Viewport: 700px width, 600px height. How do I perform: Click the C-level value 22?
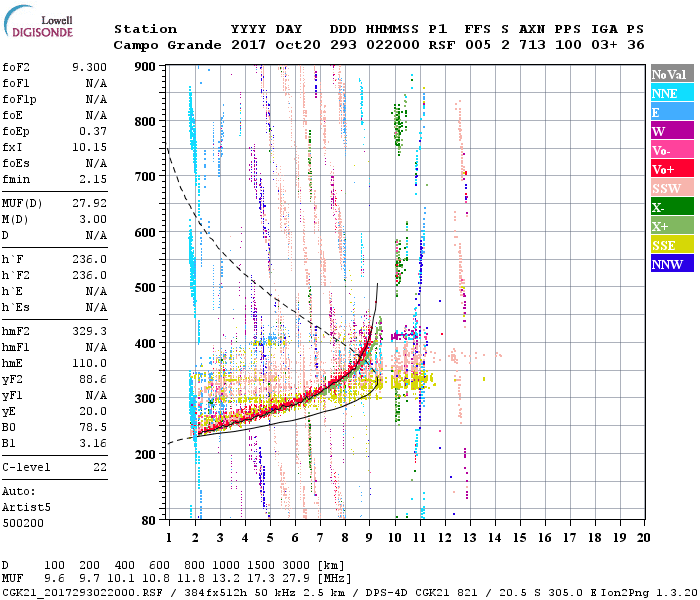pos(100,467)
